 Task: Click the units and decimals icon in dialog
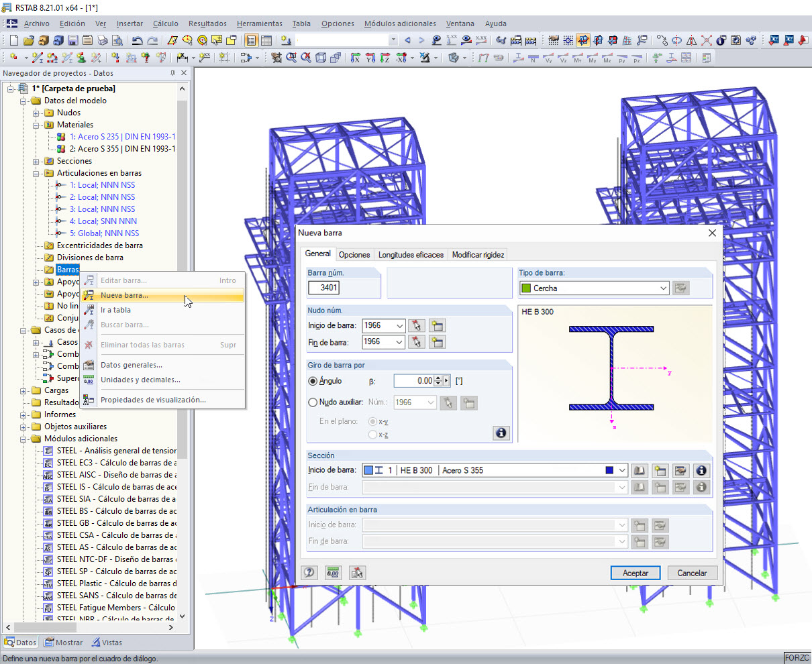coord(333,573)
